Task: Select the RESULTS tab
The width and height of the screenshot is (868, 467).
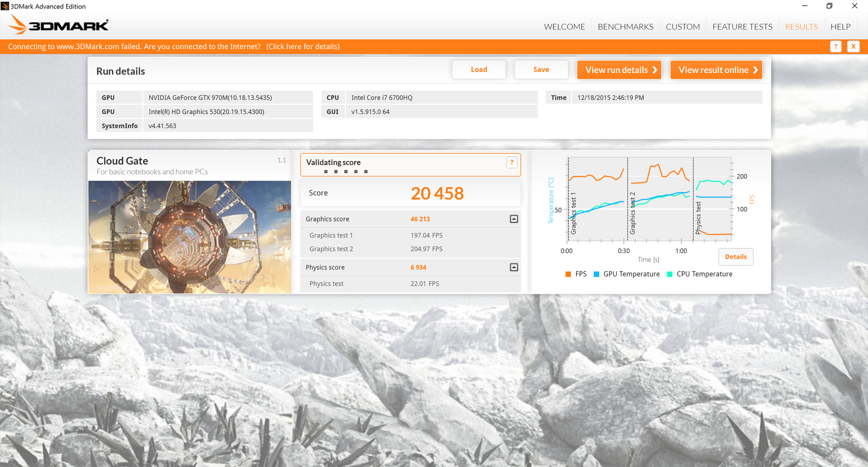Action: pyautogui.click(x=802, y=27)
